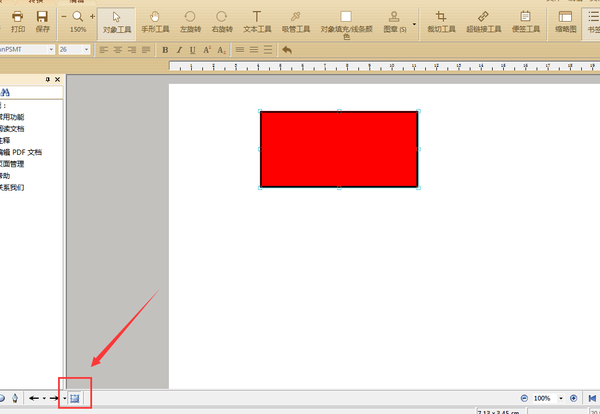Open object fill/line color (对象填充/线条颜色)
The width and height of the screenshot is (600, 414).
[x=346, y=25]
